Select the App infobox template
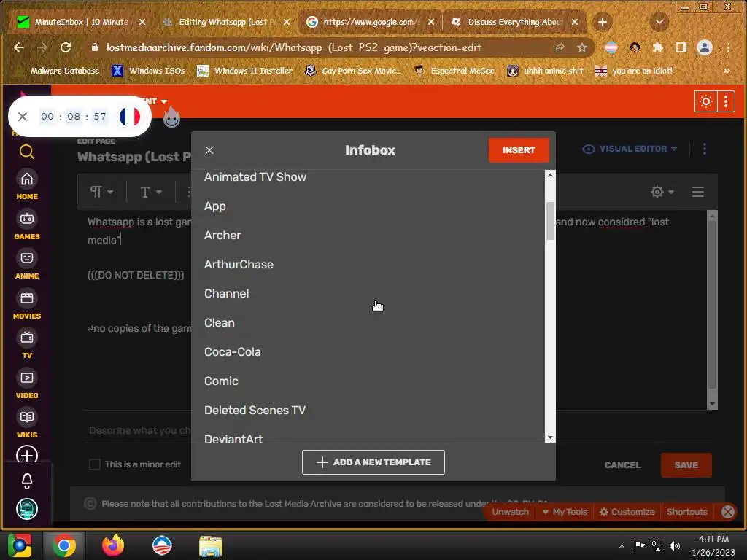Image resolution: width=747 pixels, height=560 pixels. click(215, 206)
